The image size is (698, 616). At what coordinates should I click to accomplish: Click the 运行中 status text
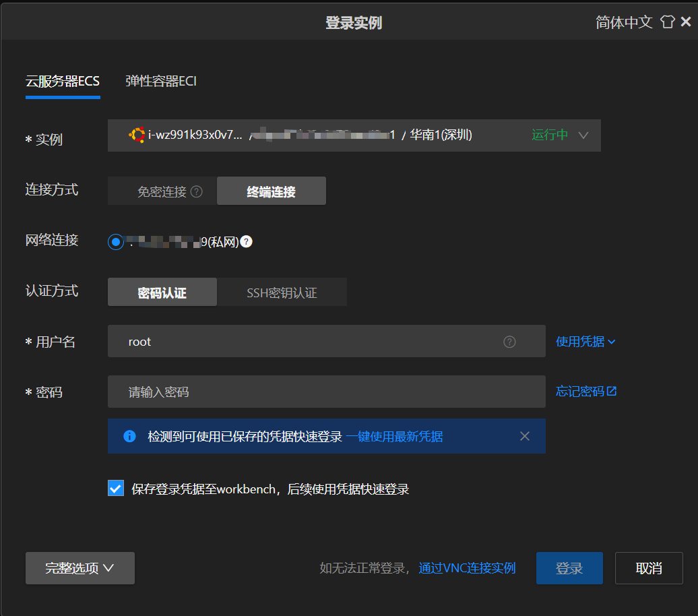click(x=549, y=135)
